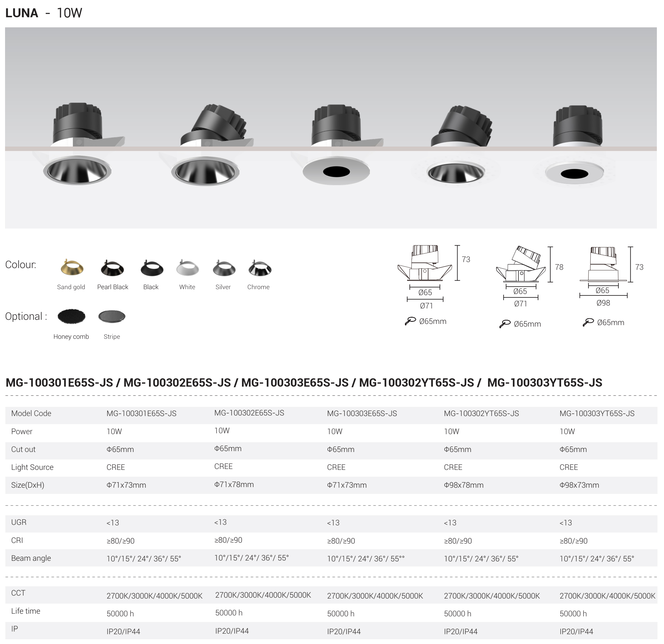Choose the Chrome reflector swatch
Image resolution: width=664 pixels, height=644 pixels.
coord(260,268)
